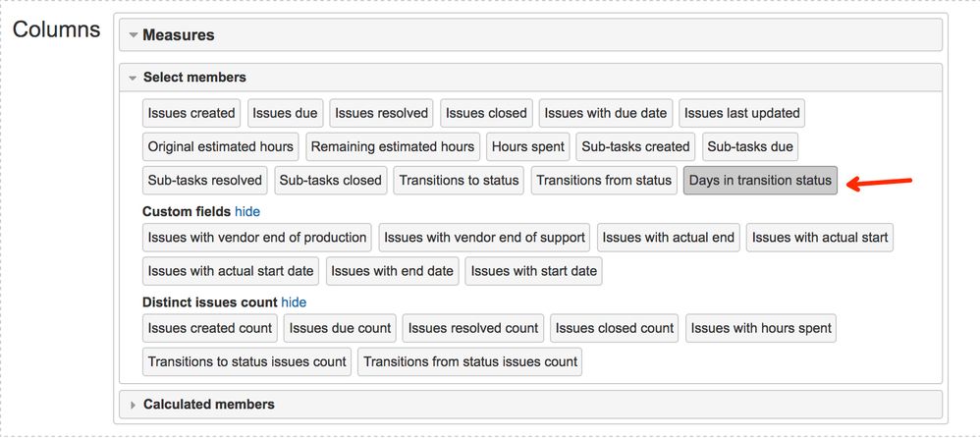Select the Sub-tasks created measure

coord(635,147)
